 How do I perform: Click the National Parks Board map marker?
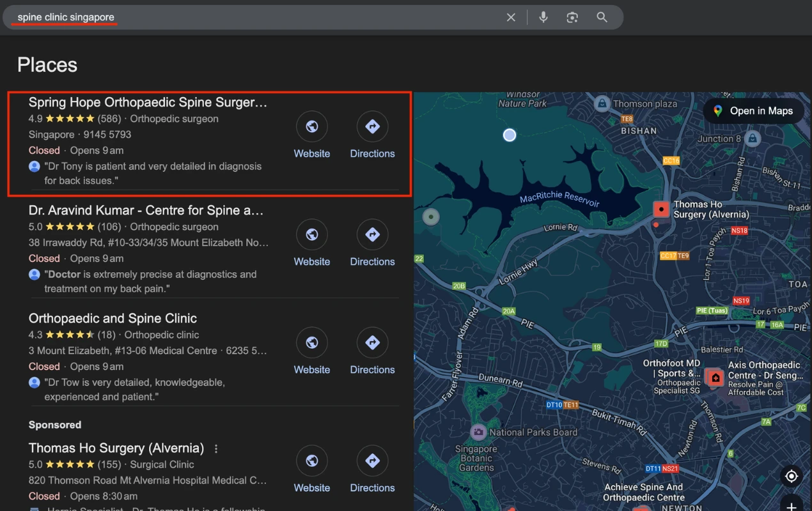point(478,432)
